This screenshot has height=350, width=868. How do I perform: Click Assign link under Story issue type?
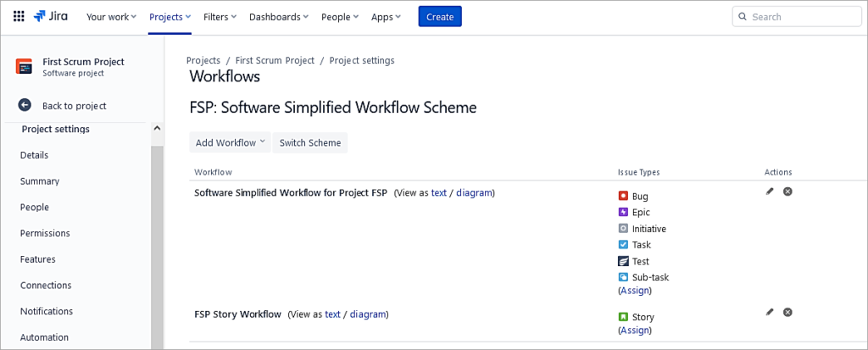(x=636, y=330)
